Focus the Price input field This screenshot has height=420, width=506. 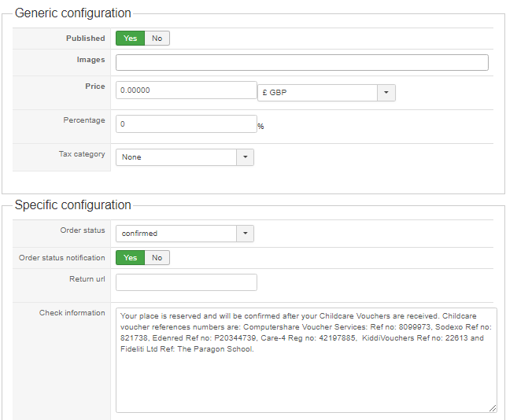(x=186, y=90)
